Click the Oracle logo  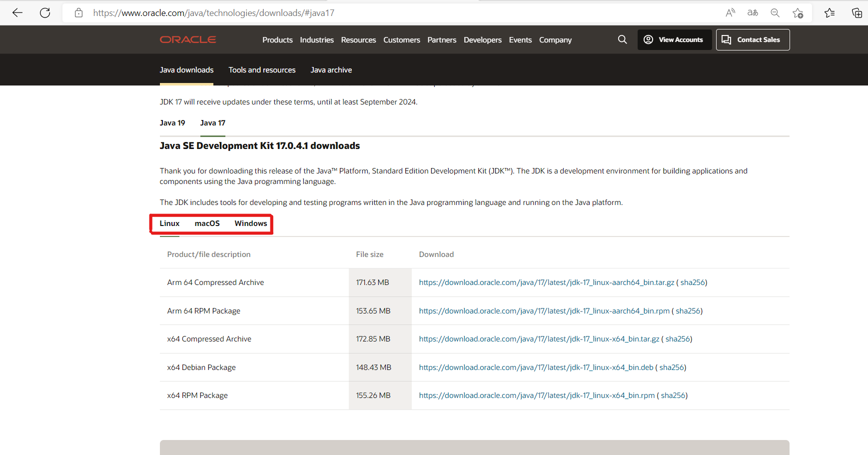tap(188, 39)
